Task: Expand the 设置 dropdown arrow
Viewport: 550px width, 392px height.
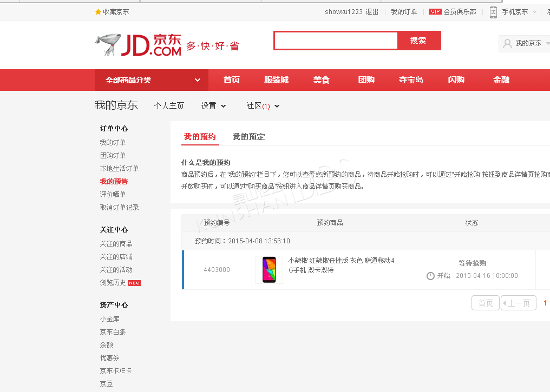Action: coord(224,106)
